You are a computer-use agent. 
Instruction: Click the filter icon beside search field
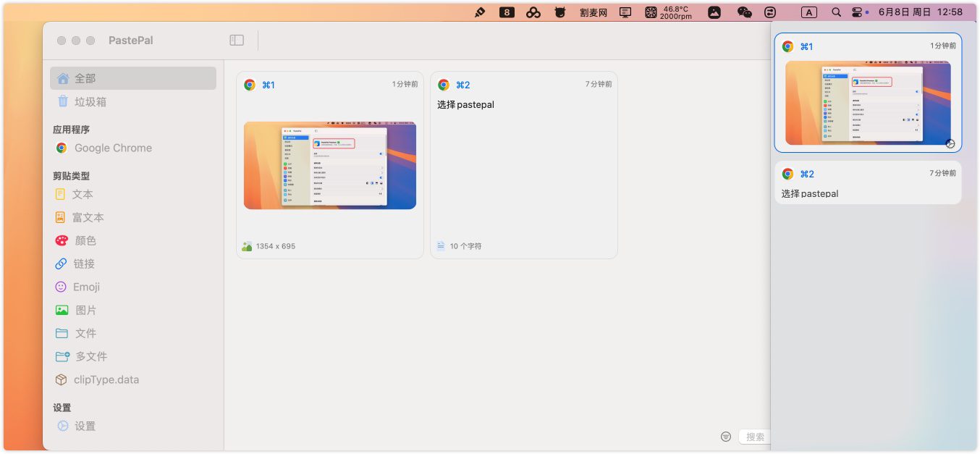pyautogui.click(x=726, y=437)
